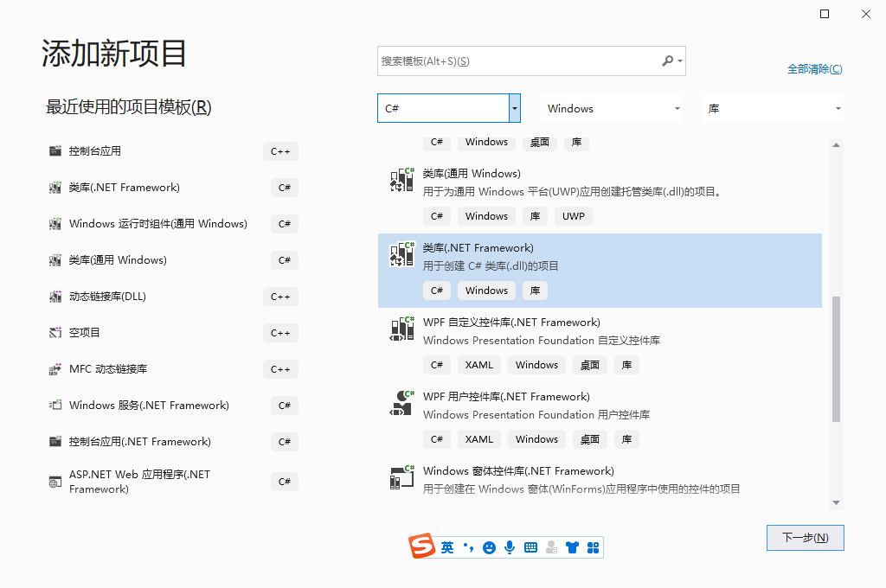The image size is (886, 588).
Task: Click the recent 类库(.NET Framework) template icon
Action: (x=55, y=188)
